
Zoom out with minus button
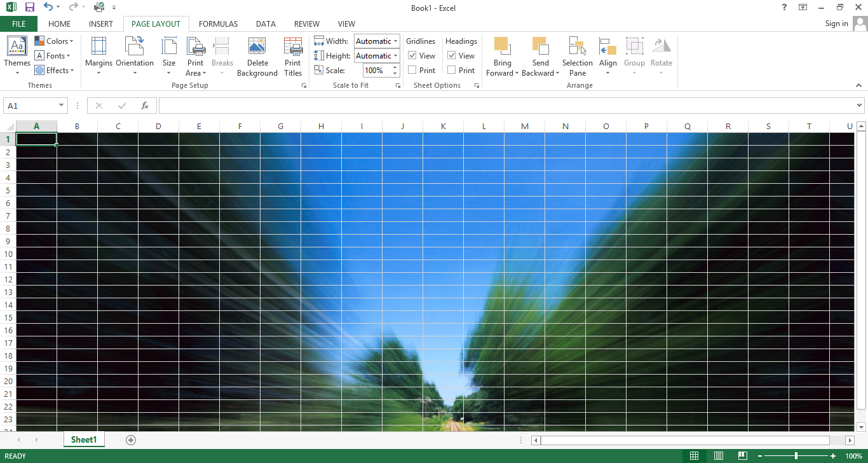pos(759,456)
